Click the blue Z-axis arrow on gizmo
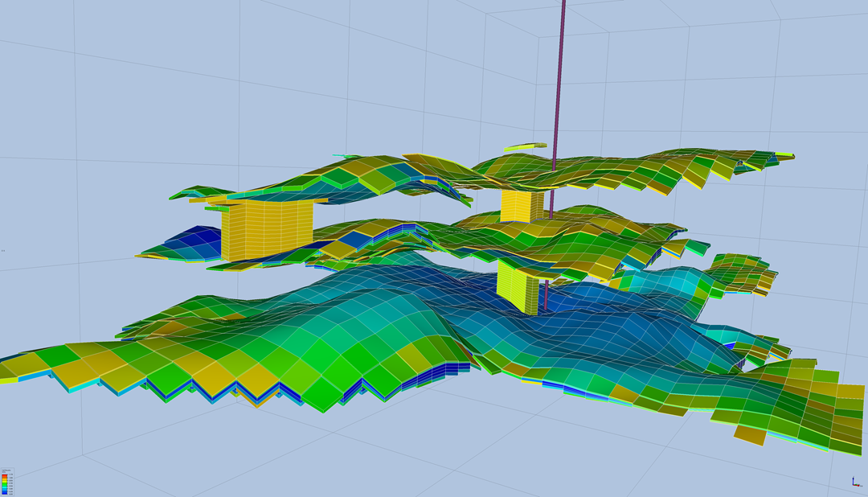 click(853, 480)
